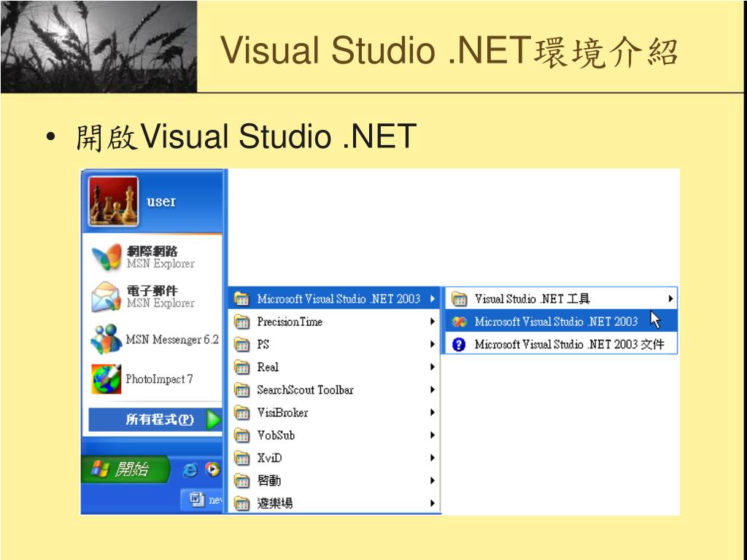The height and width of the screenshot is (560, 747).
Task: Open Microsoft Visual Studio .NET 2003 文件
Action: pyautogui.click(x=561, y=344)
